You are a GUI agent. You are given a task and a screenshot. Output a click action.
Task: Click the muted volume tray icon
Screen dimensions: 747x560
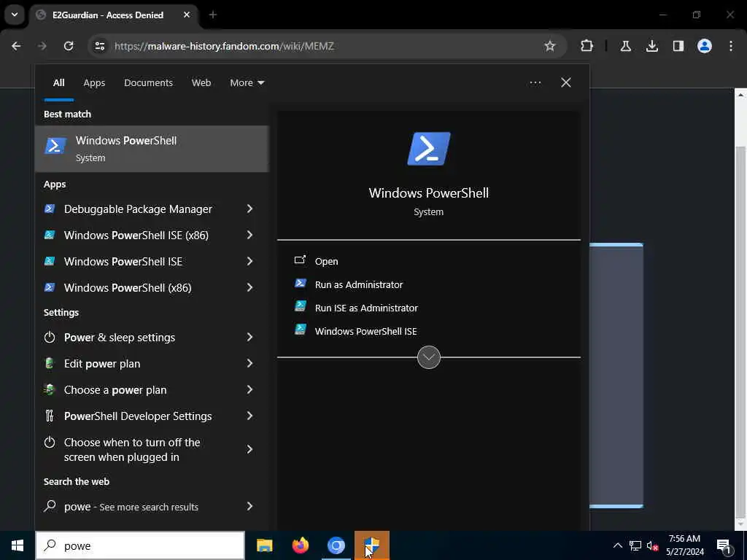pyautogui.click(x=652, y=545)
